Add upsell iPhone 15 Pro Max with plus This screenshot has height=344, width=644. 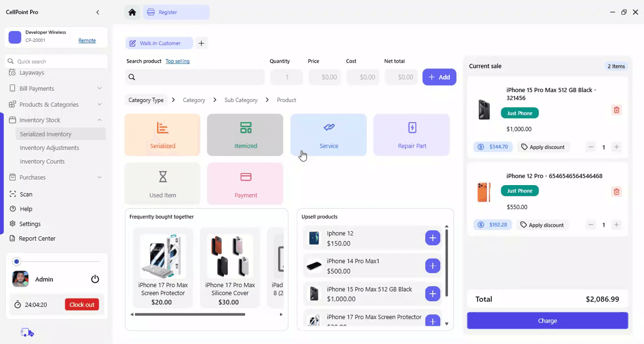coord(433,293)
